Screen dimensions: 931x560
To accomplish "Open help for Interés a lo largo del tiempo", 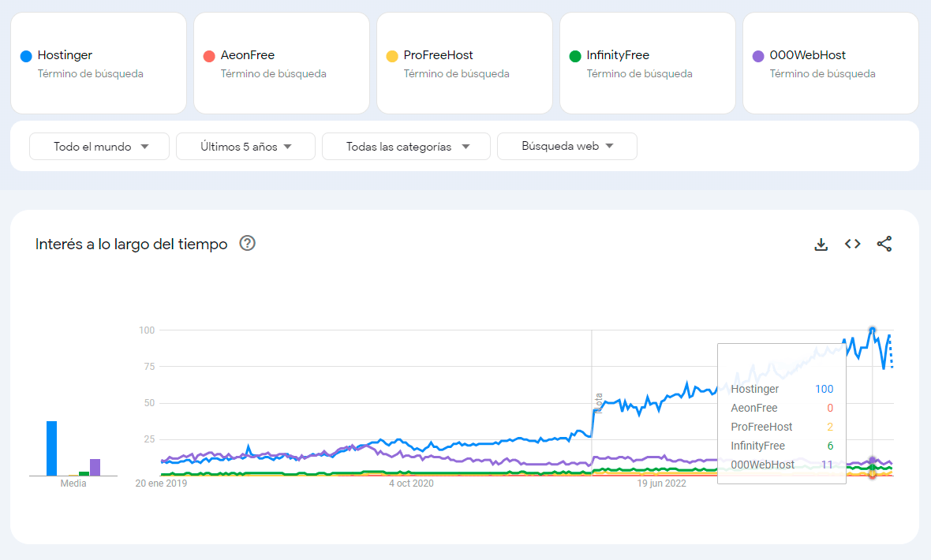I will pyautogui.click(x=247, y=244).
